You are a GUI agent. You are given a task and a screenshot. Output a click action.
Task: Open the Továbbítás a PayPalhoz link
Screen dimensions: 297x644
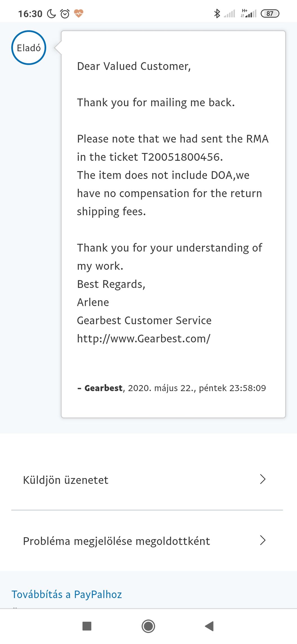(x=67, y=594)
